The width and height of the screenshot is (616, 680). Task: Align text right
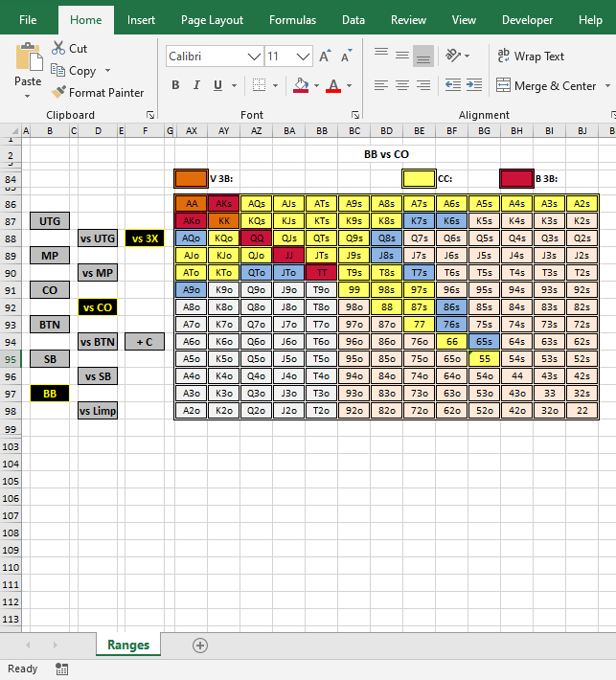(x=423, y=85)
